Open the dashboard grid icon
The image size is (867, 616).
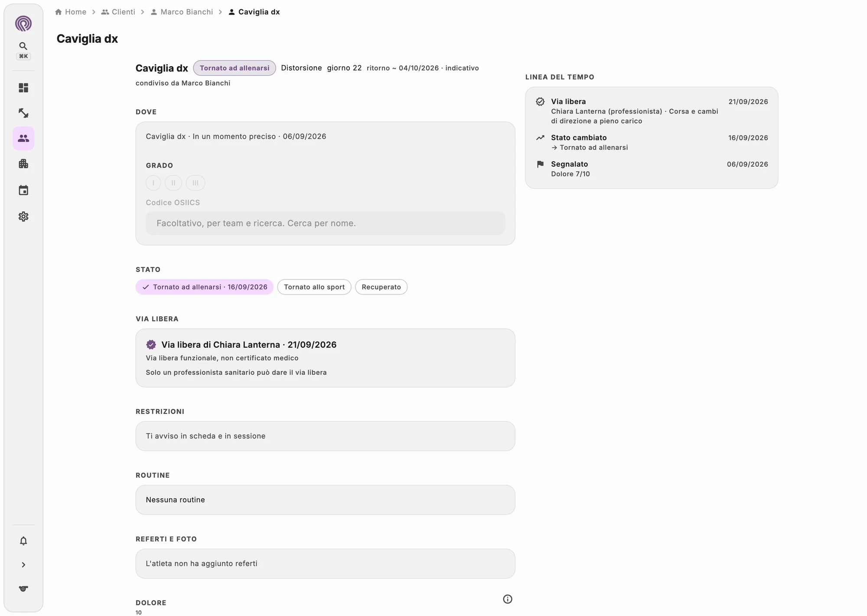point(23,88)
